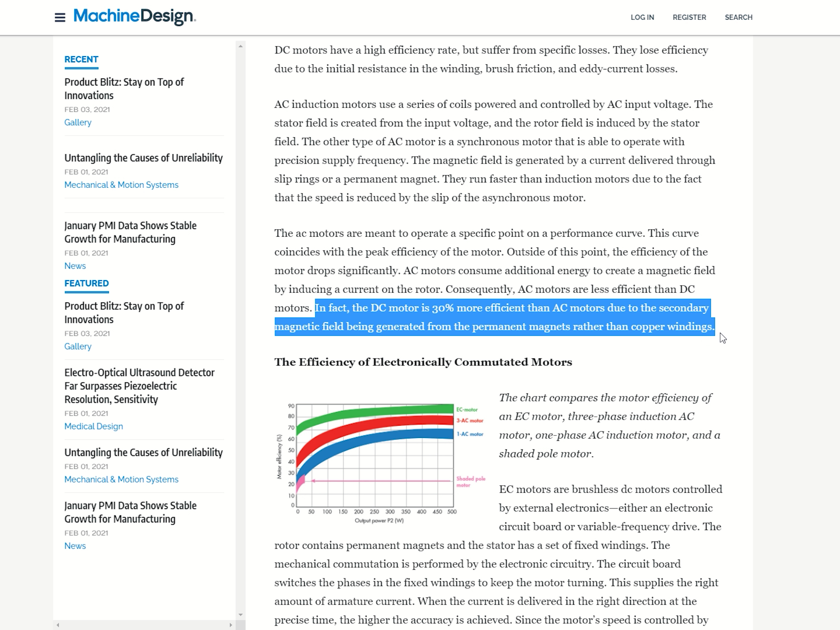
Task: Click highlighted sentence about DC motor efficiency
Action: tap(494, 317)
